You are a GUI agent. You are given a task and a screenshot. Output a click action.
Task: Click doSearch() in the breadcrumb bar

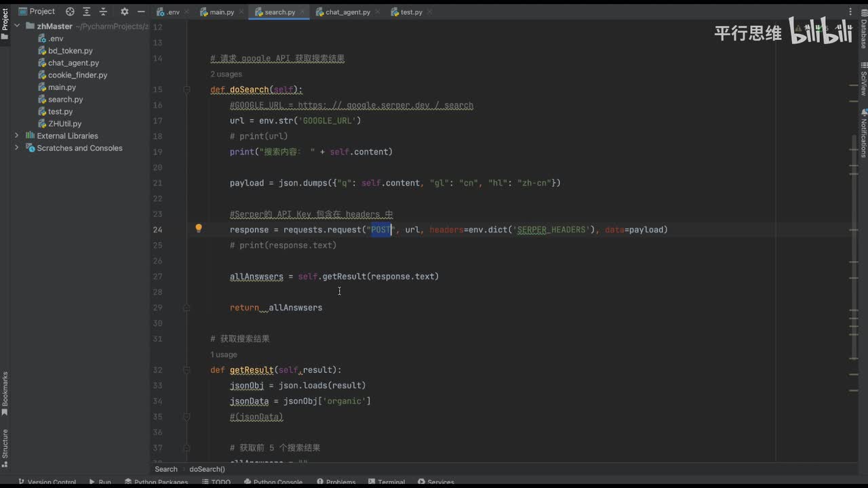207,469
